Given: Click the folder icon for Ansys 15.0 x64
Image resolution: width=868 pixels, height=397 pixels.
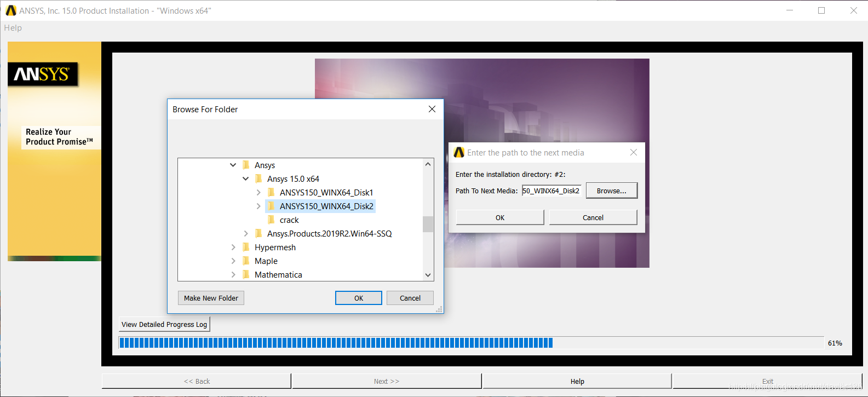Looking at the screenshot, I should pyautogui.click(x=258, y=179).
